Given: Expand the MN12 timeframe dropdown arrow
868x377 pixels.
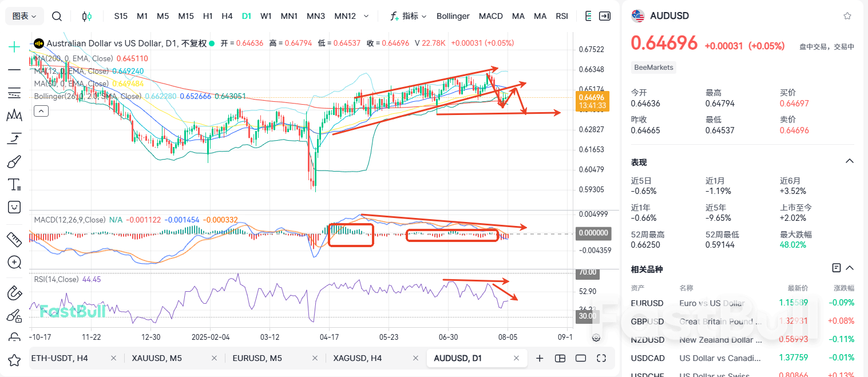Looking at the screenshot, I should (x=366, y=16).
